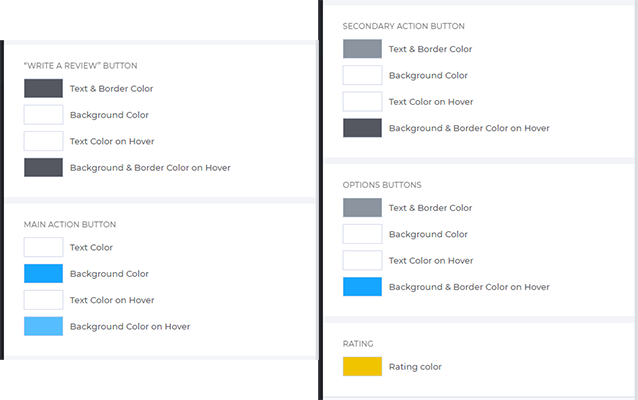Click the 'MAIN ACTION BUTTON' section heading
Viewport: 638px width, 400px height.
click(70, 224)
